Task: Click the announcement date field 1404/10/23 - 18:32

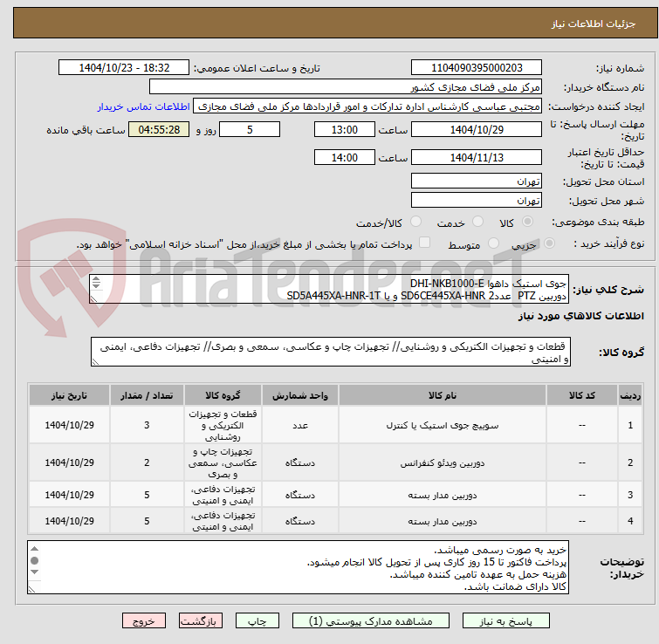Action: [x=124, y=68]
